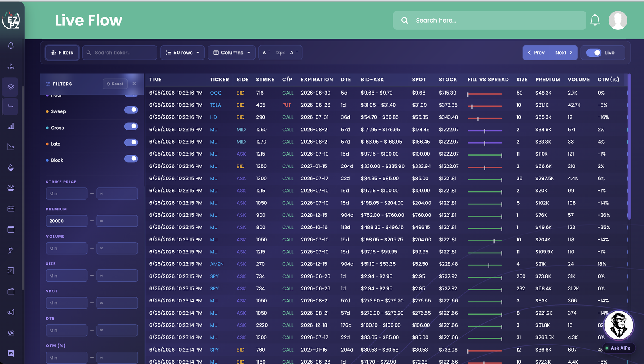Go to Next page
Viewport: 644px width, 364px height.
(563, 53)
